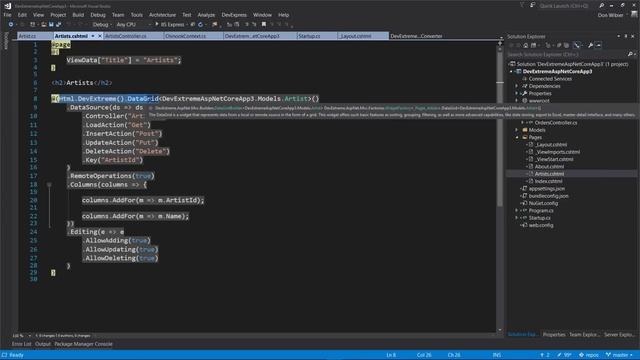Viewport: 640px width, 360px height.
Task: Open the Debug menu
Action: (x=98, y=15)
